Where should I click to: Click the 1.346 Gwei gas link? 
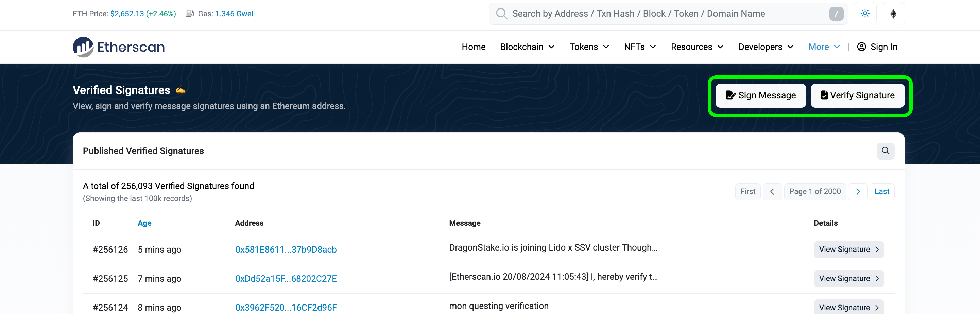234,14
